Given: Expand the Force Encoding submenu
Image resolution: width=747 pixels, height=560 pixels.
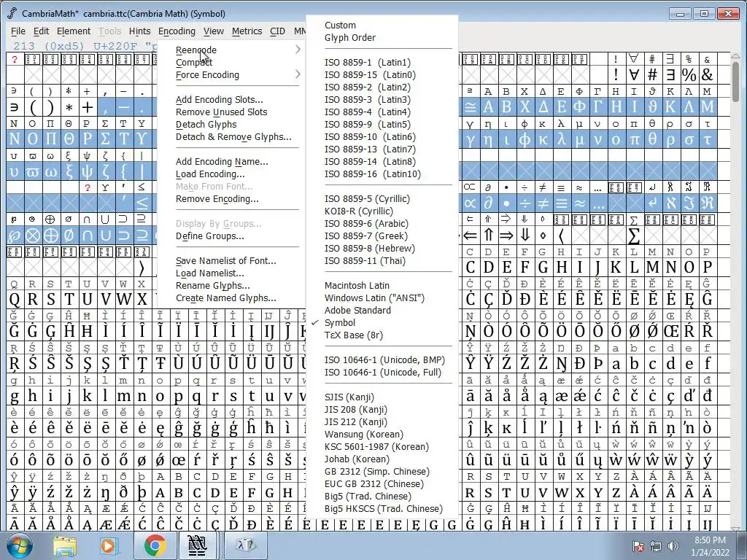Looking at the screenshot, I should (237, 75).
